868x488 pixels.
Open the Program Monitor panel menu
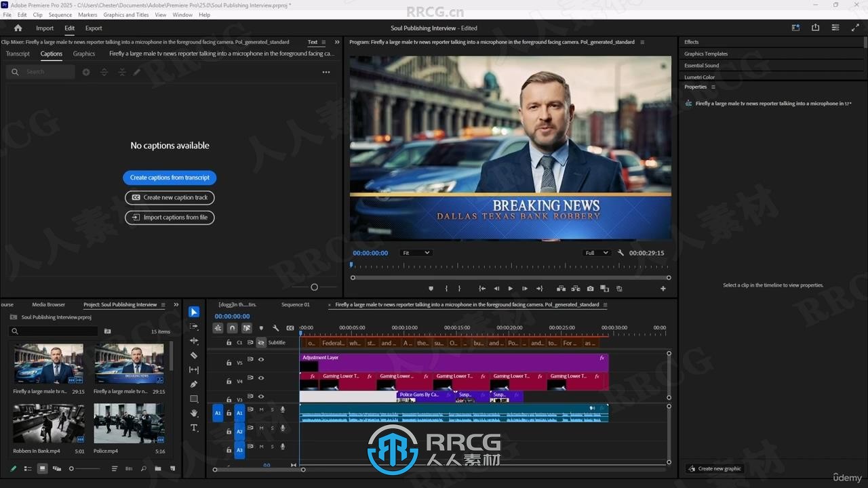642,42
